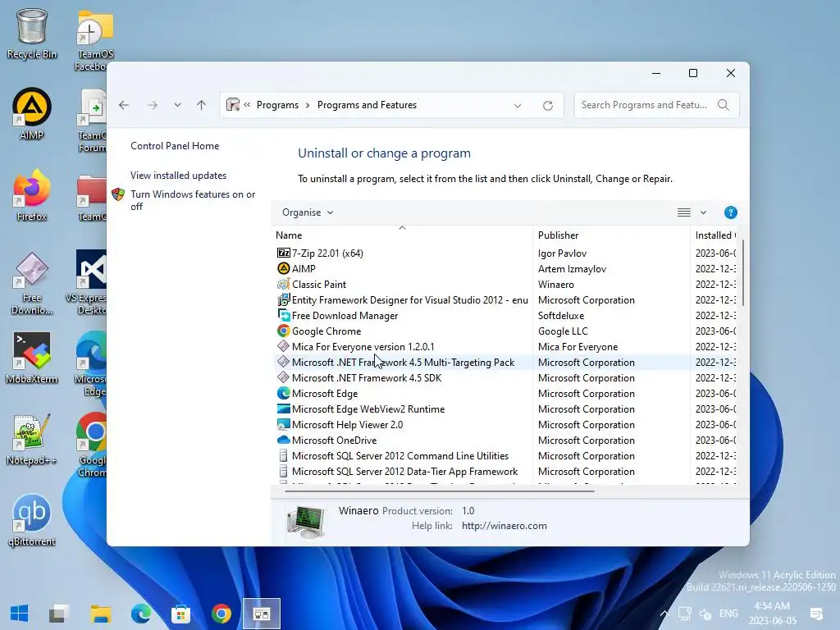Open Task View on the taskbar
The height and width of the screenshot is (630, 840).
[x=59, y=614]
